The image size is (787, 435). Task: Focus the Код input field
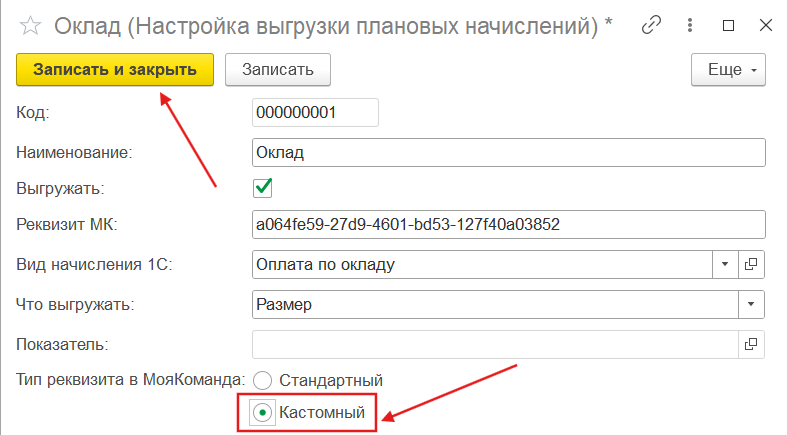[x=315, y=113]
